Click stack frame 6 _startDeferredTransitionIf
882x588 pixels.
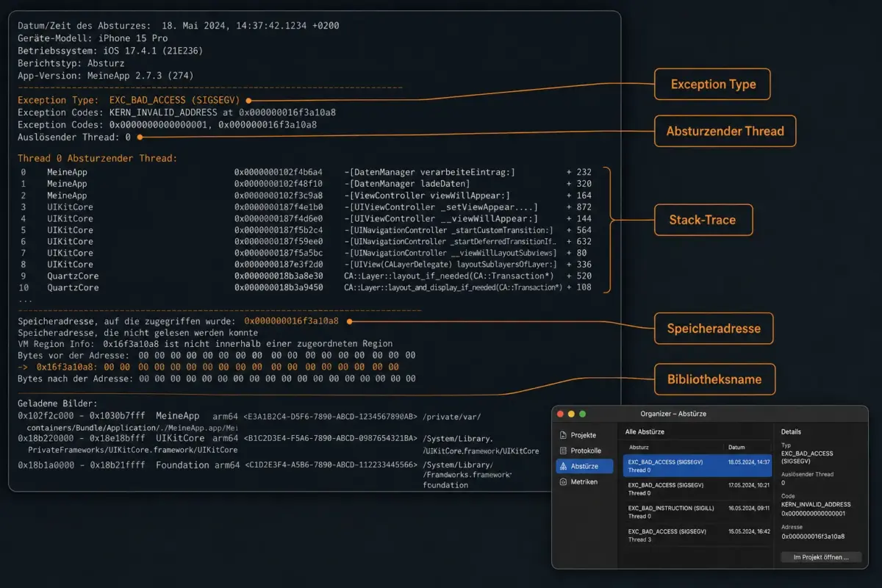[x=306, y=241]
